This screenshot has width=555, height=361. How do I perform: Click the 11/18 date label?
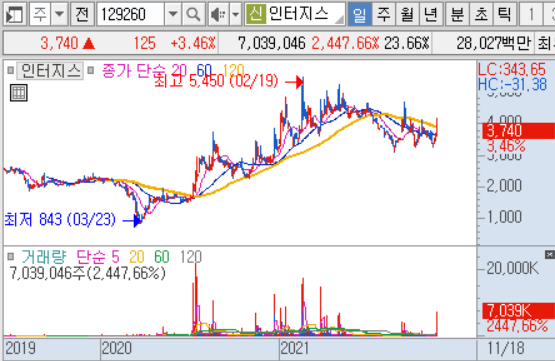(x=506, y=349)
